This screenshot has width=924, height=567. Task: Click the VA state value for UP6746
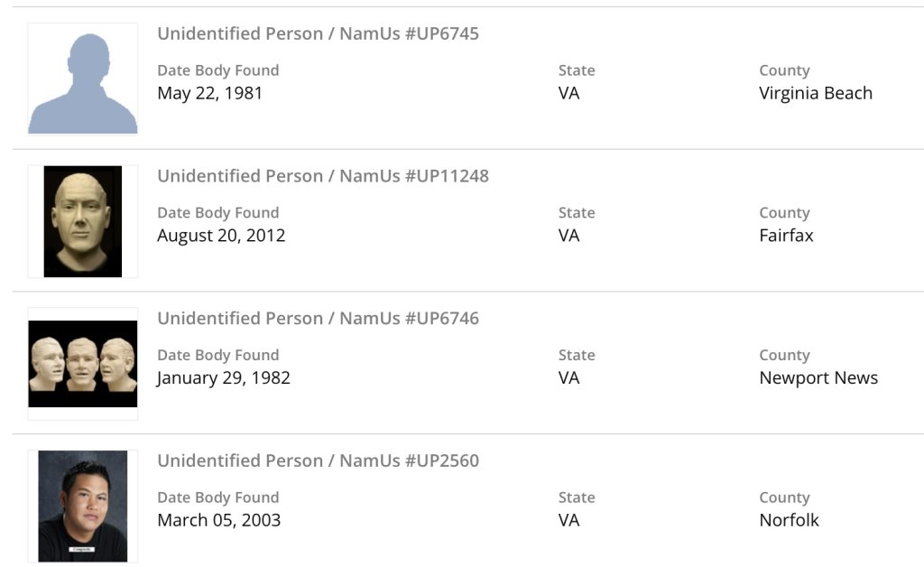coord(568,378)
